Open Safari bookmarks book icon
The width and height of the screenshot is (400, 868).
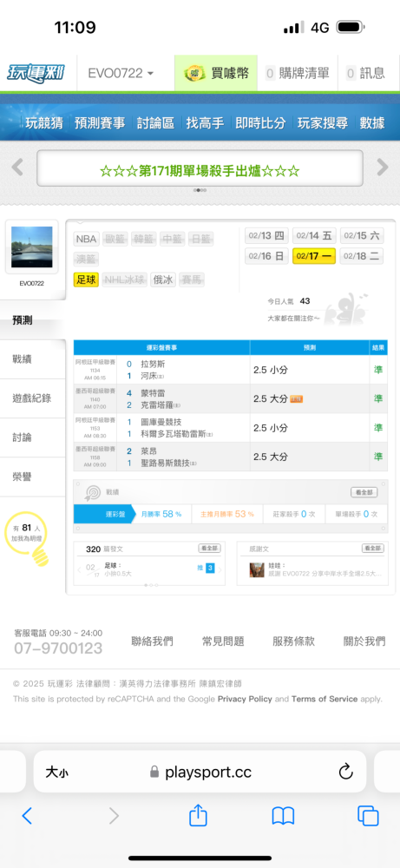pyautogui.click(x=283, y=816)
